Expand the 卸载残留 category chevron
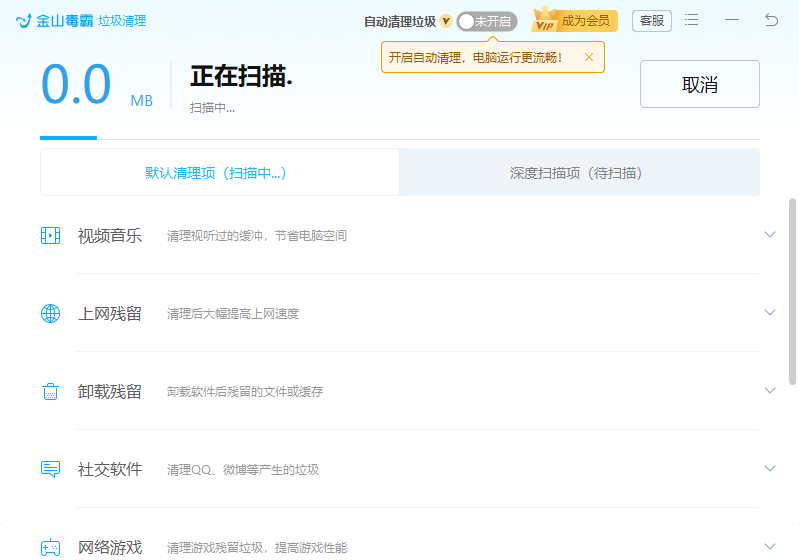 pos(769,391)
